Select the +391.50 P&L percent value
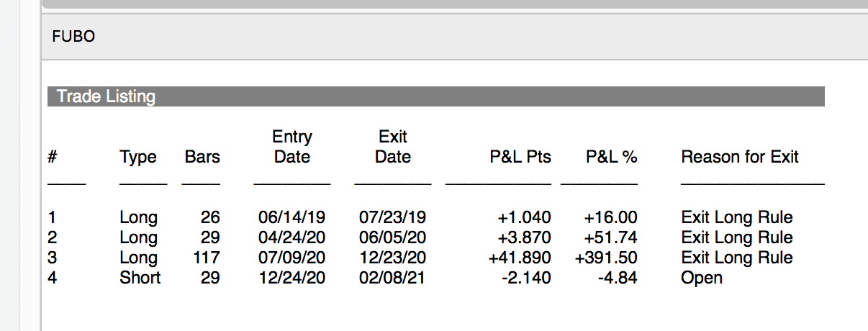This screenshot has height=331, width=868. (605, 258)
